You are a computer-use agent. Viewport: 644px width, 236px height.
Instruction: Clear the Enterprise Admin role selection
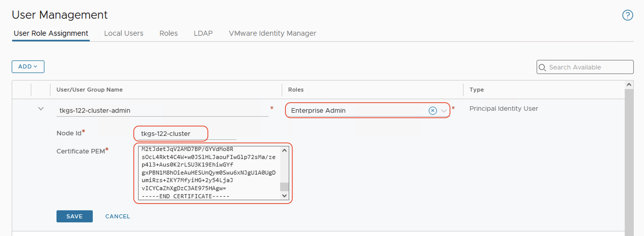432,110
